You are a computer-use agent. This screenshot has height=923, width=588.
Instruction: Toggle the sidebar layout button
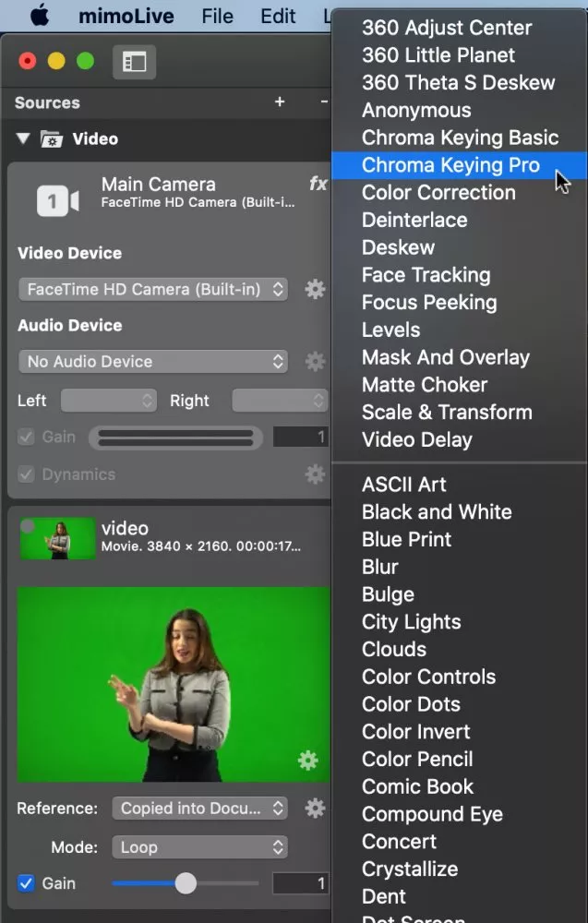point(134,61)
